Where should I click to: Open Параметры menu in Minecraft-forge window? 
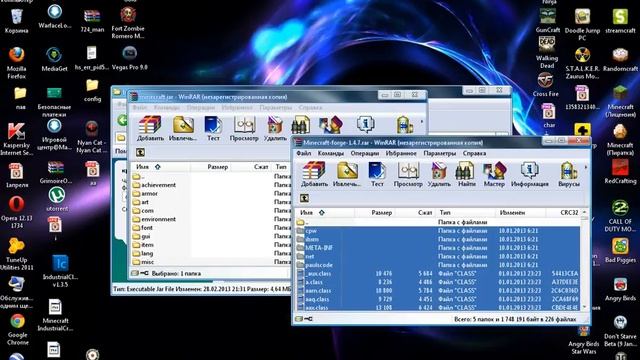click(x=440, y=153)
